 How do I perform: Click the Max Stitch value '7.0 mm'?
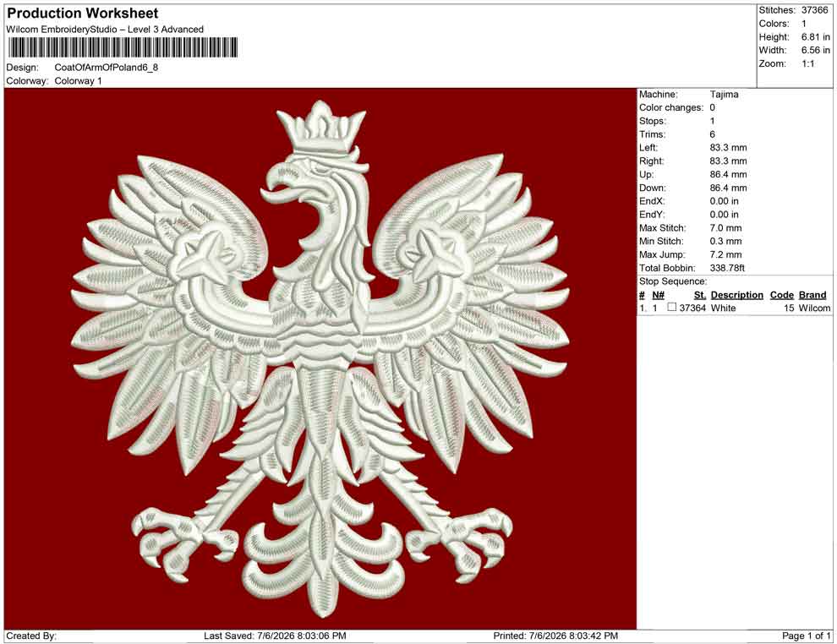[x=725, y=228]
